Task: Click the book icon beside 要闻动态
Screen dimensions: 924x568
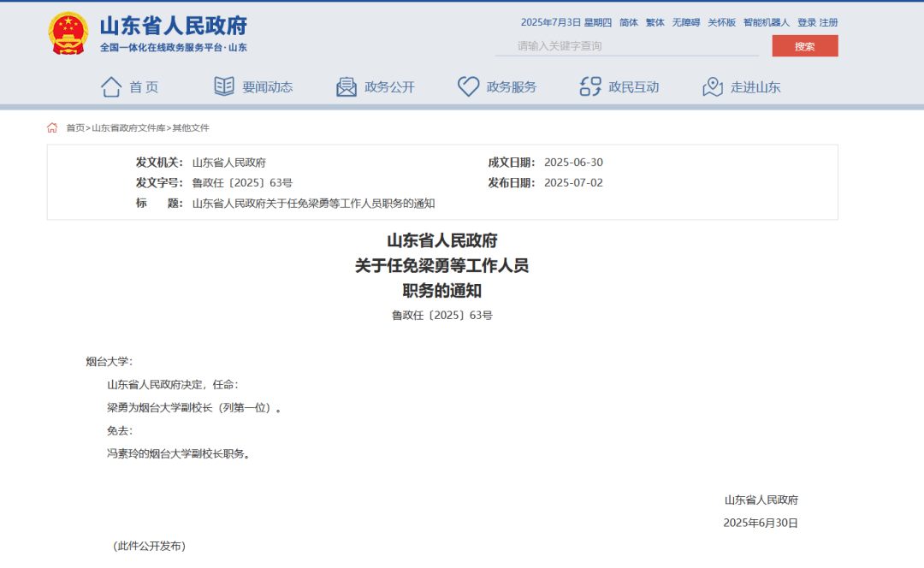Action: (224, 86)
